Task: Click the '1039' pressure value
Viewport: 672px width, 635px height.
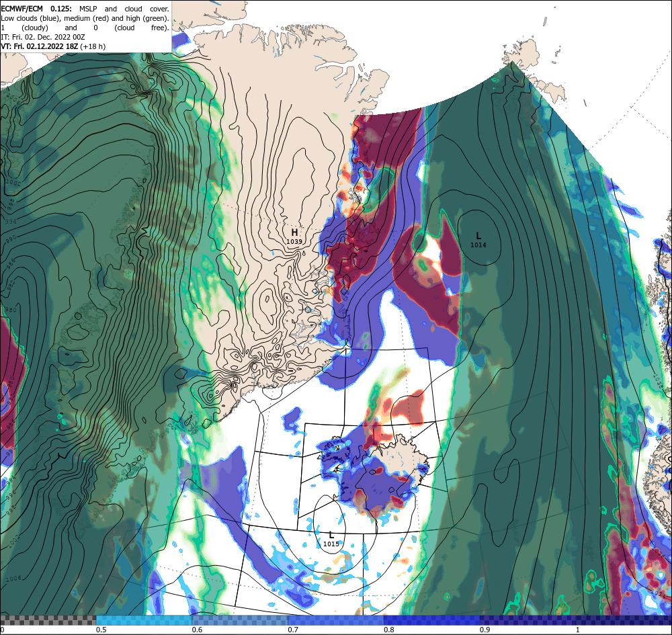Action: [294, 241]
